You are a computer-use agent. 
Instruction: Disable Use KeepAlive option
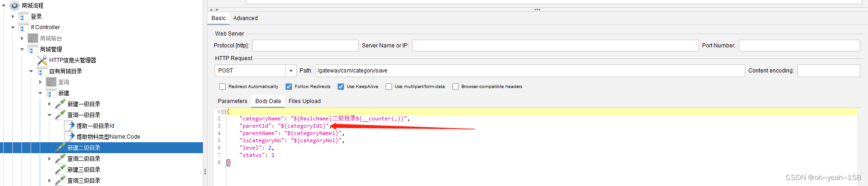point(341,87)
